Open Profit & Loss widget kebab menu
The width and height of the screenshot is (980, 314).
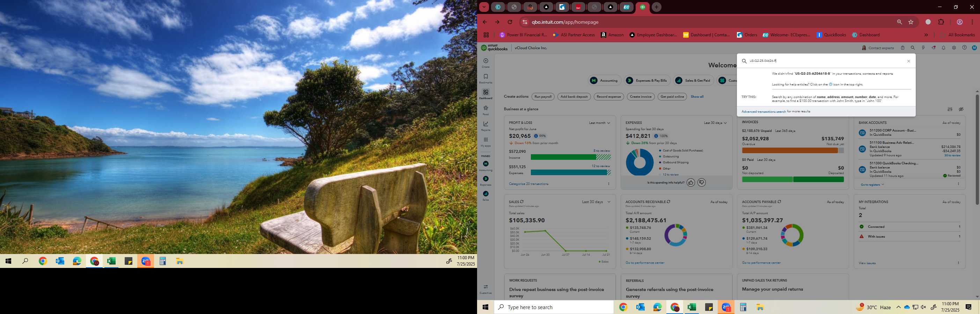(x=609, y=184)
